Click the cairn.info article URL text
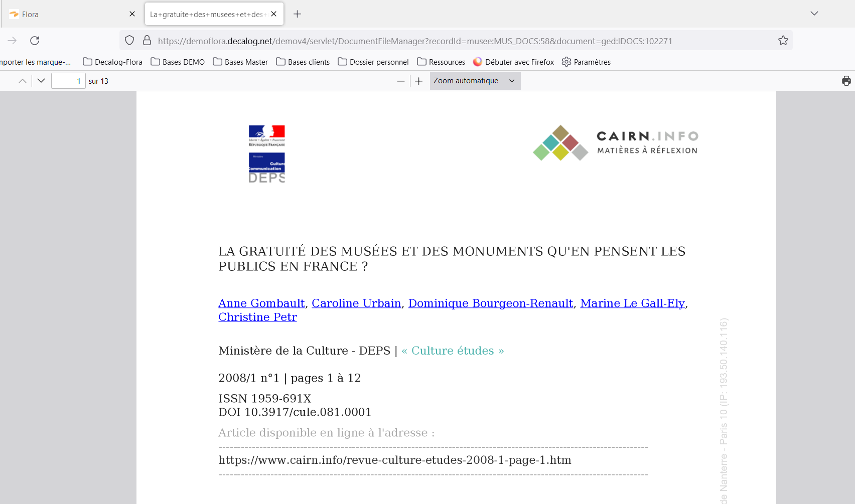The height and width of the screenshot is (504, 855). tap(395, 460)
